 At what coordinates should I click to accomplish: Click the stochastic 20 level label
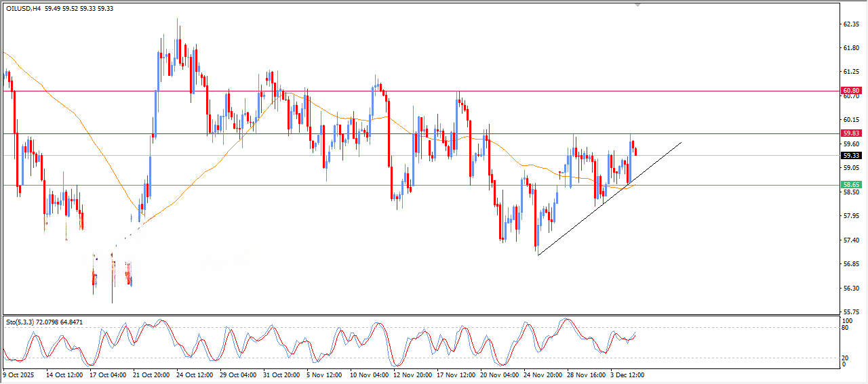tap(845, 357)
